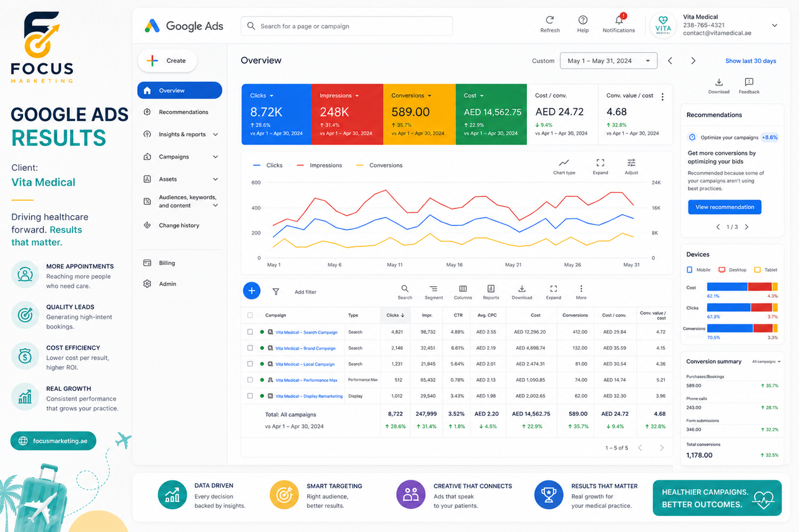Open the date range dropdown
This screenshot has width=799, height=532.
point(609,60)
